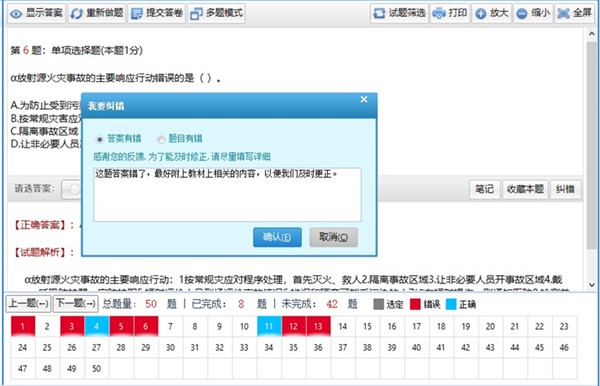Click the 全屏 fullscreen icon

click(x=564, y=13)
